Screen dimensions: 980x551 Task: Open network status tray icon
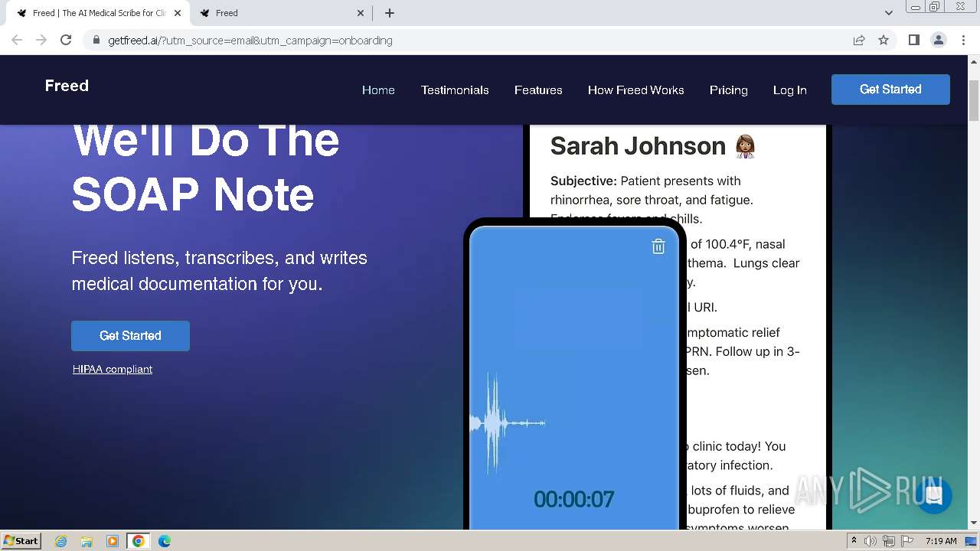coord(889,541)
